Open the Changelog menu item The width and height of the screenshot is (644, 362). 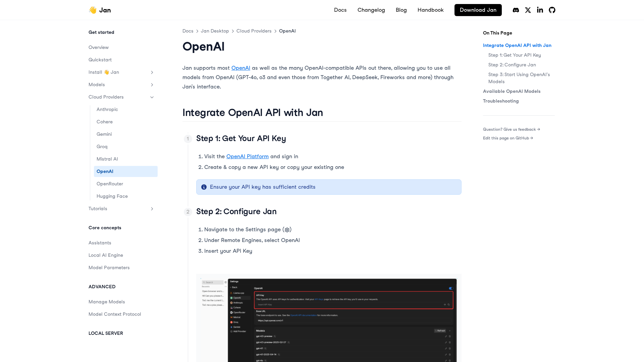[x=371, y=10]
